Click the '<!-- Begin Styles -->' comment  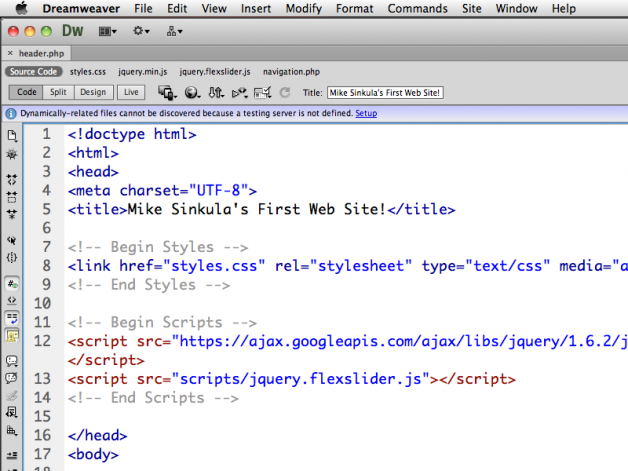coord(158,247)
